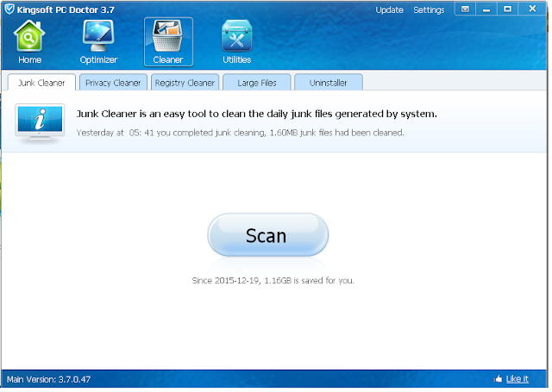The height and width of the screenshot is (392, 552).
Task: Click the Update link
Action: coord(389,9)
